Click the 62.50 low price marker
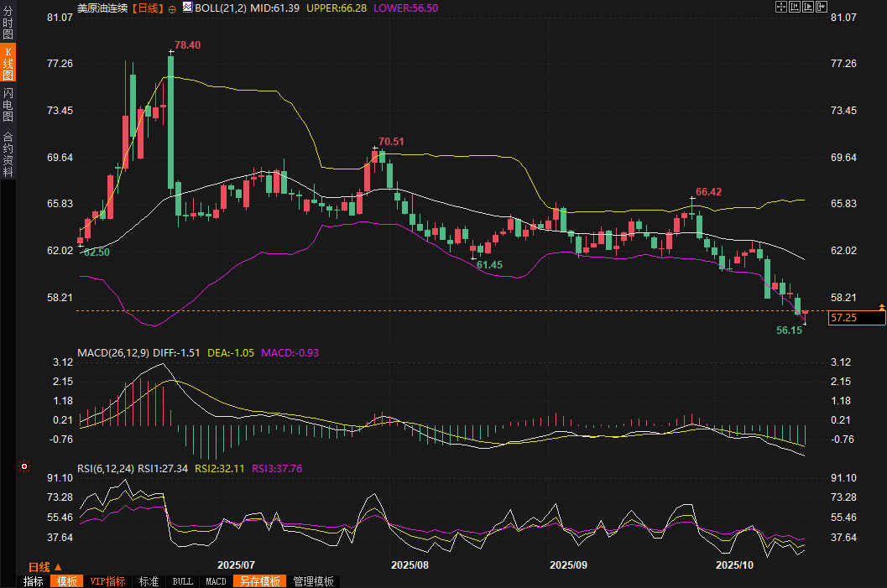Screen dimensions: 887x588 (x=97, y=252)
